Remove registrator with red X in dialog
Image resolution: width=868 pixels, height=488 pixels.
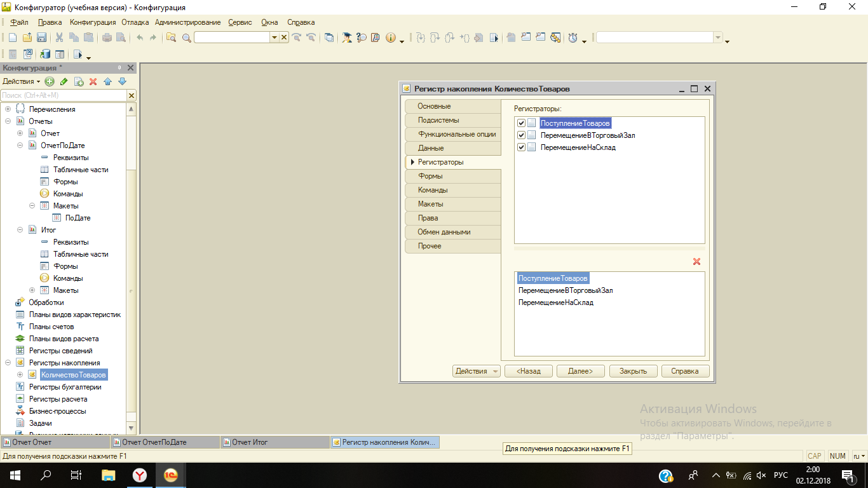coord(696,262)
